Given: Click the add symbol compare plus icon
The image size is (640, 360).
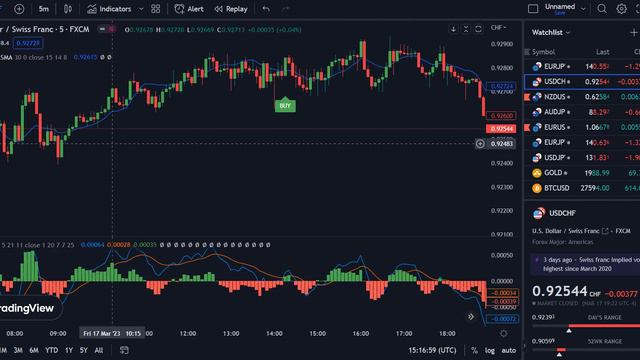Looking at the screenshot, I should click(x=19, y=9).
